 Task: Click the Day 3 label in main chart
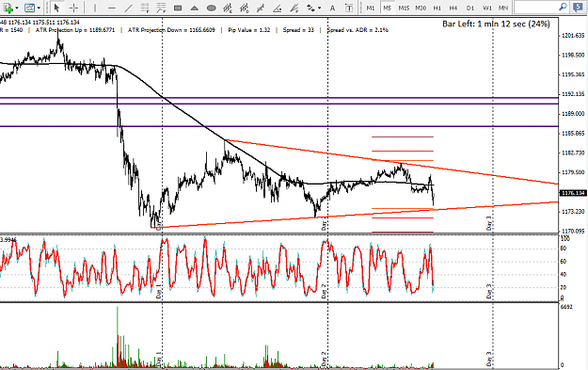coord(489,223)
